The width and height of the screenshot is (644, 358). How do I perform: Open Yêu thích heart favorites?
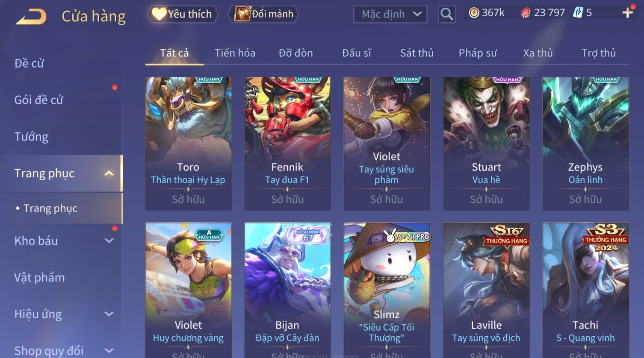183,14
